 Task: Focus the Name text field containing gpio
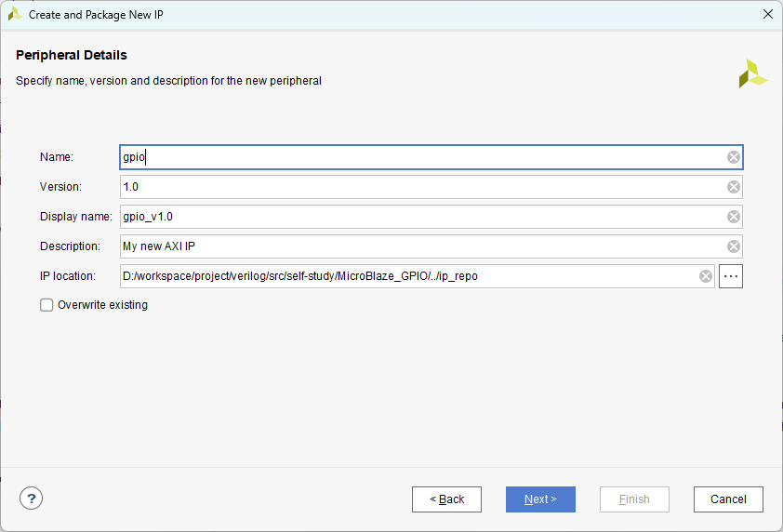pos(418,157)
